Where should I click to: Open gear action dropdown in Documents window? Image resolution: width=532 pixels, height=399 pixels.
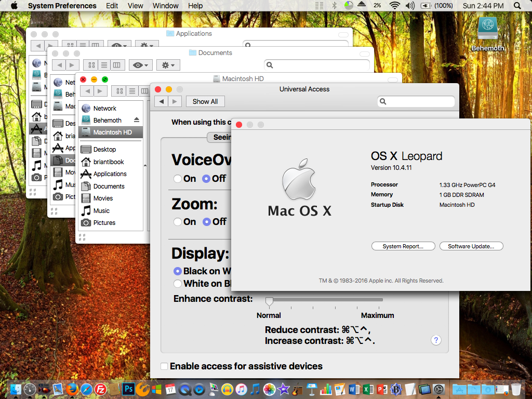[168, 65]
